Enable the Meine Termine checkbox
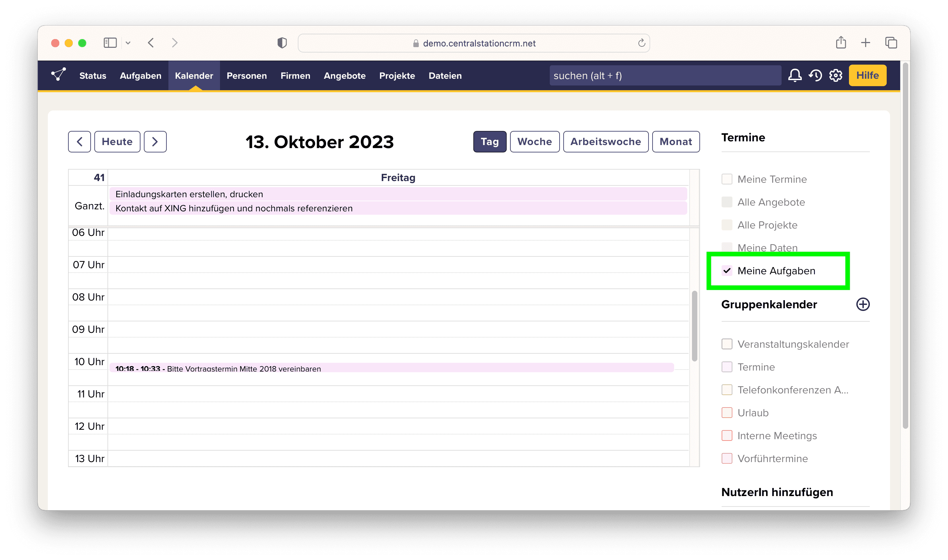Screen dimensions: 948x560 (727, 179)
